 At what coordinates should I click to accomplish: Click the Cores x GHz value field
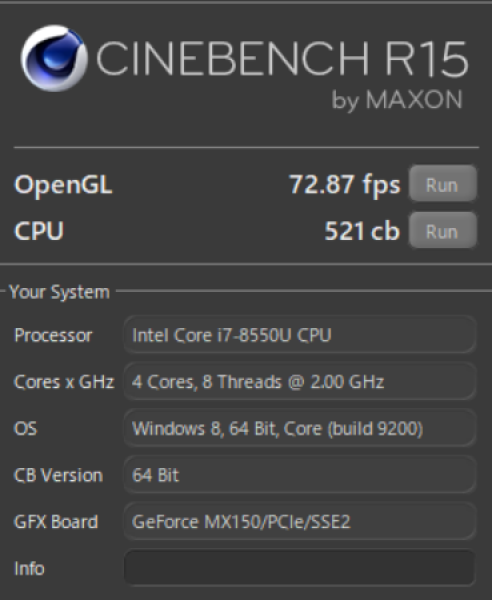click(300, 382)
